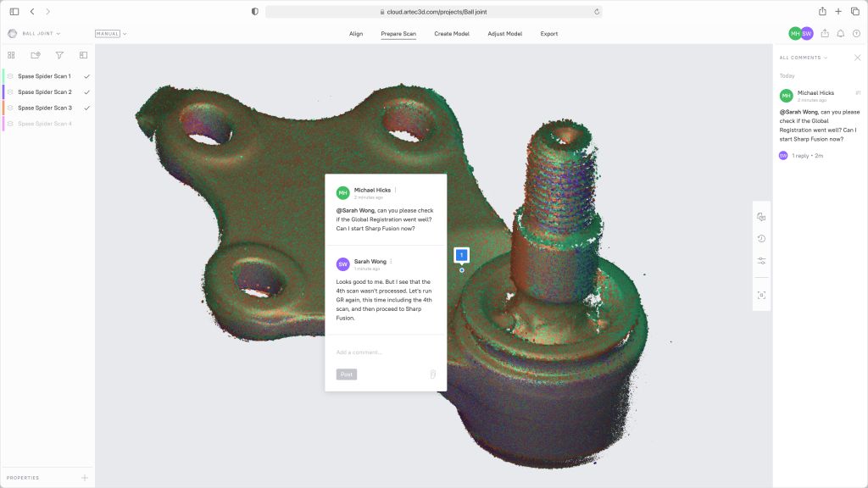This screenshot has width=868, height=488.
Task: Toggle checkmark for Space Spider Scan 3
Action: coord(86,108)
